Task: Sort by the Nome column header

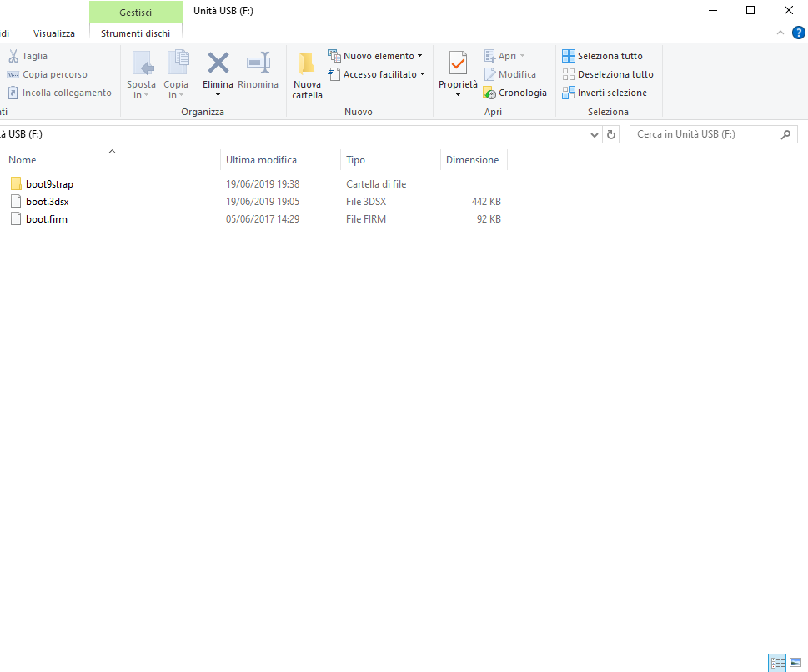Action: click(110, 160)
